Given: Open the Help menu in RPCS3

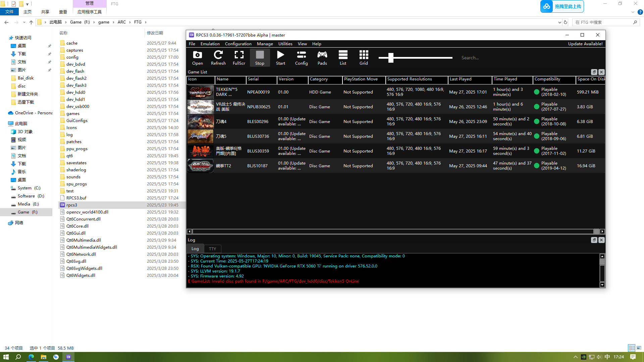Looking at the screenshot, I should coord(317,44).
